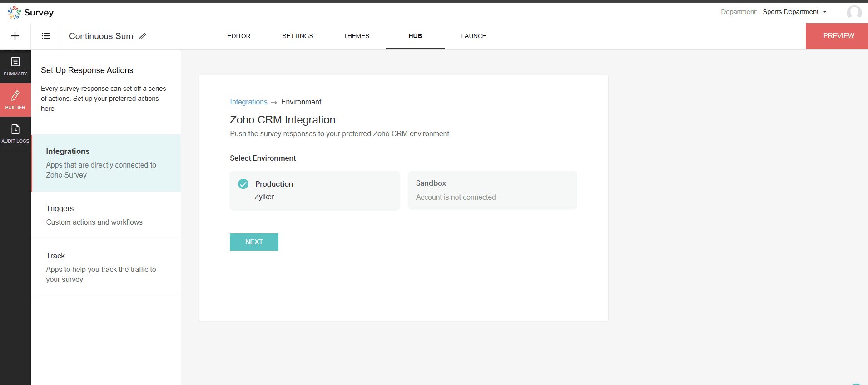Switch to the Themes tab

pyautogui.click(x=357, y=36)
